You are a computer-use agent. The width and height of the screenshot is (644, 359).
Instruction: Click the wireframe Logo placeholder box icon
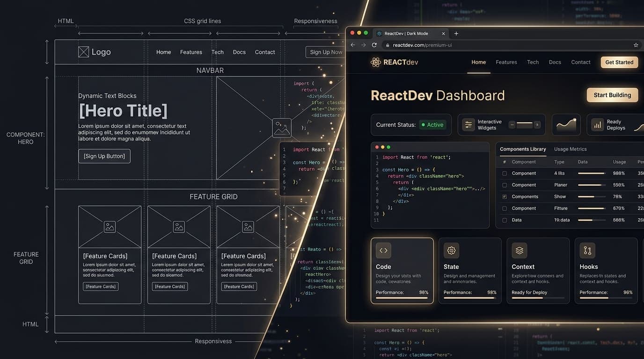click(83, 52)
